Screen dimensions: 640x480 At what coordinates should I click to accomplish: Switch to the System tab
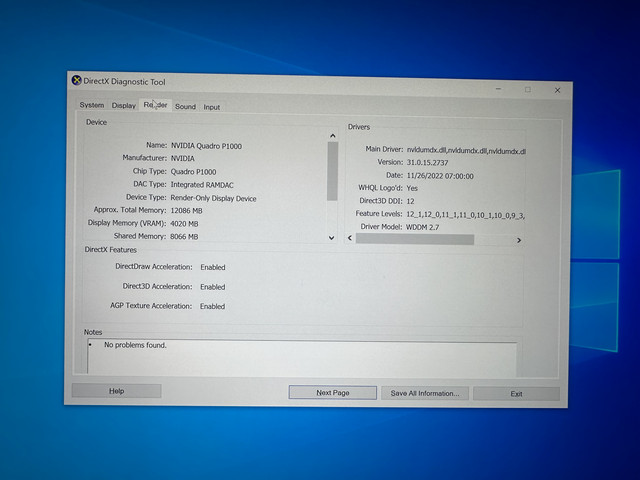92,105
